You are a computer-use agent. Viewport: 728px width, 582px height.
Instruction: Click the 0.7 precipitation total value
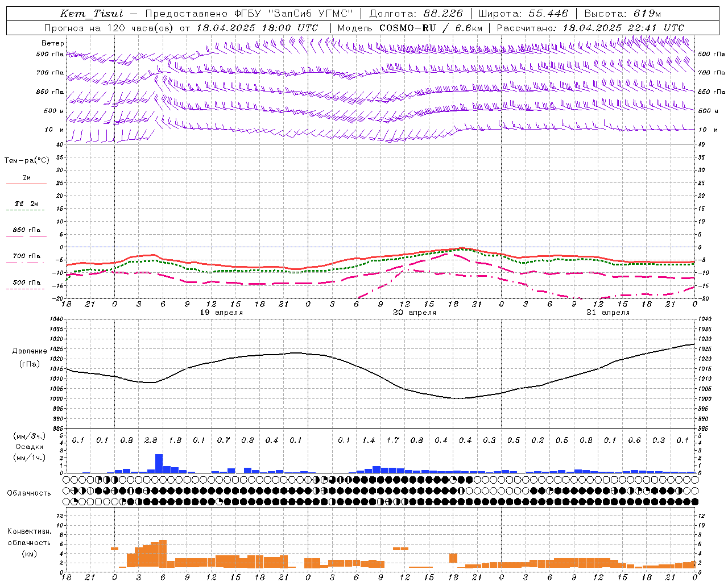[x=224, y=440]
